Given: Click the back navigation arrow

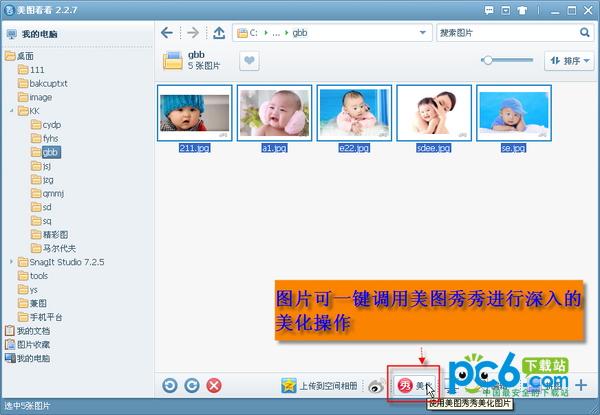Looking at the screenshot, I should click(x=167, y=33).
